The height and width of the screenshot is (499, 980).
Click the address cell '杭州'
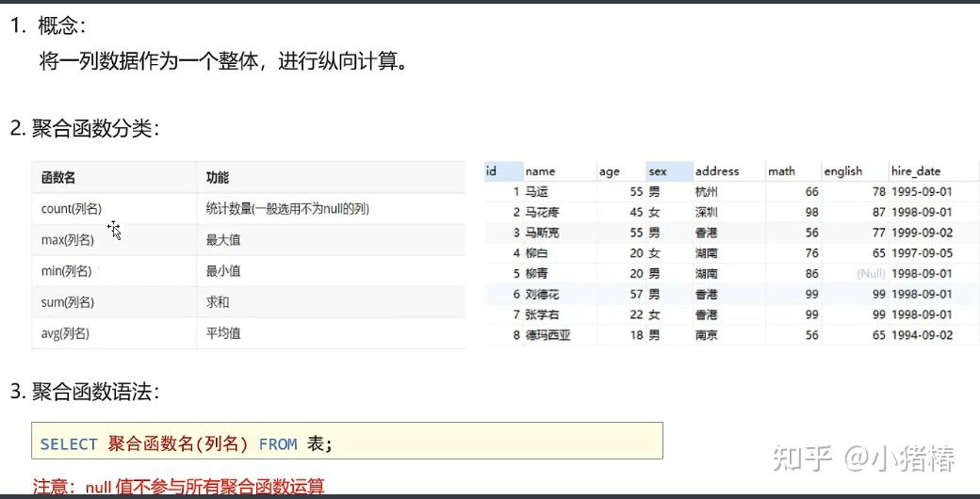point(706,192)
